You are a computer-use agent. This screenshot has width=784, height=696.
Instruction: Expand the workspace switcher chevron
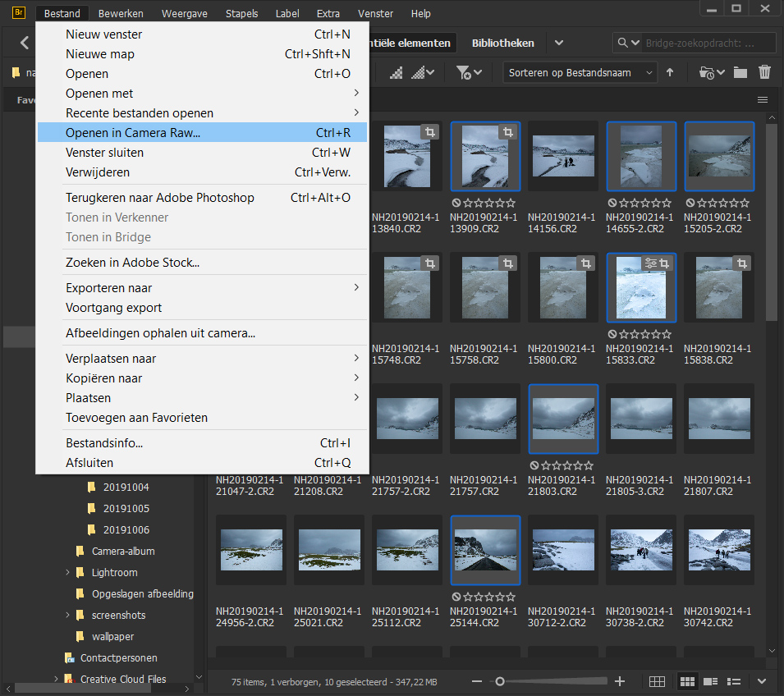pyautogui.click(x=559, y=43)
